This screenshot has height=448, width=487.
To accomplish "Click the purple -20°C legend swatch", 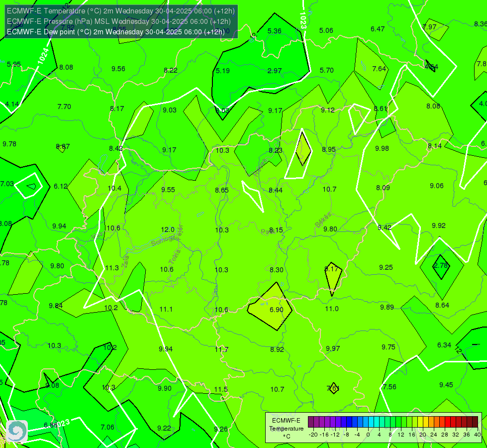I will [311, 422].
